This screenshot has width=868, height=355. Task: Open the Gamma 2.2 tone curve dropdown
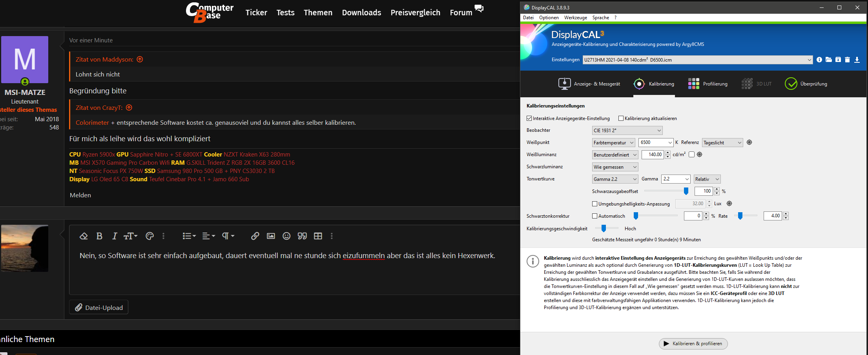615,179
